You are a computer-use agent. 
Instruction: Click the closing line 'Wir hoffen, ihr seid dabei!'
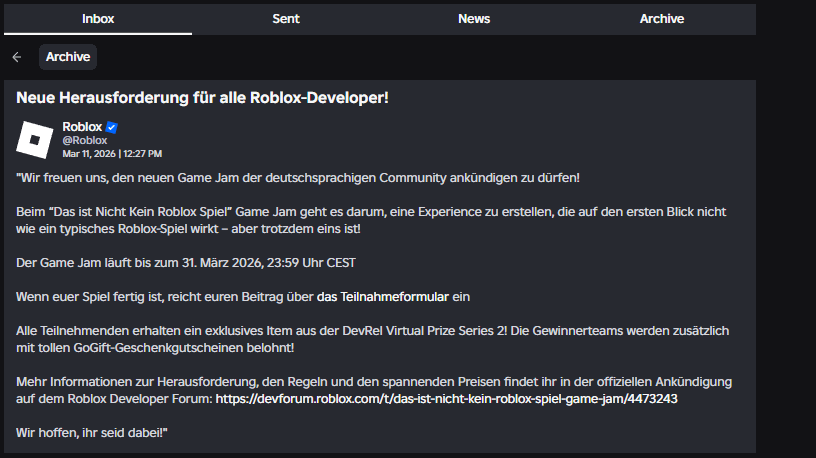(92, 432)
